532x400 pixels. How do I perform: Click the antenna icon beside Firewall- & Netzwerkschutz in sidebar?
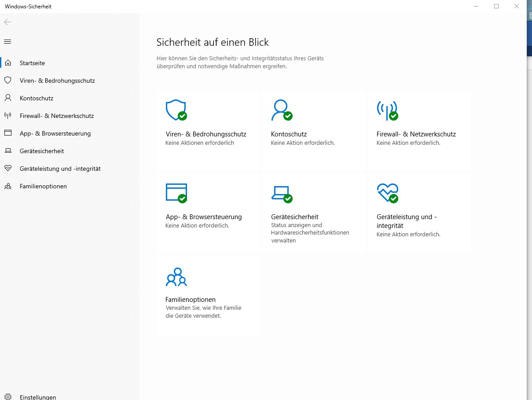tap(7, 116)
